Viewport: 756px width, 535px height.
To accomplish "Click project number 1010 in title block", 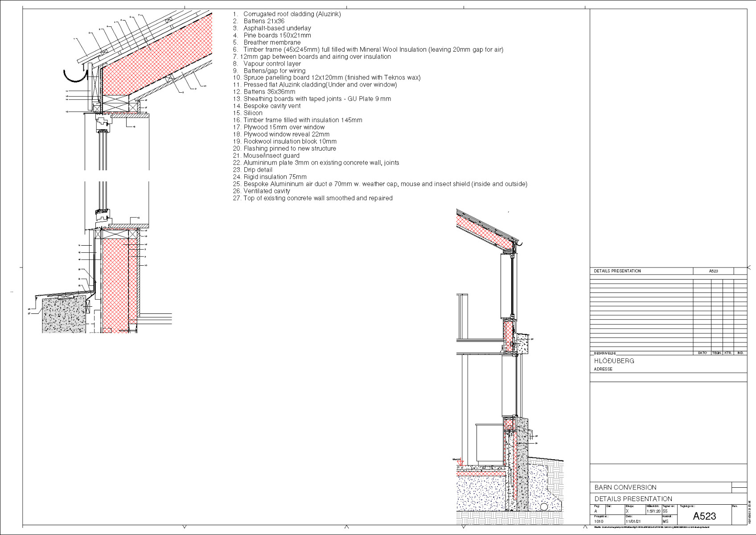I will click(x=599, y=521).
